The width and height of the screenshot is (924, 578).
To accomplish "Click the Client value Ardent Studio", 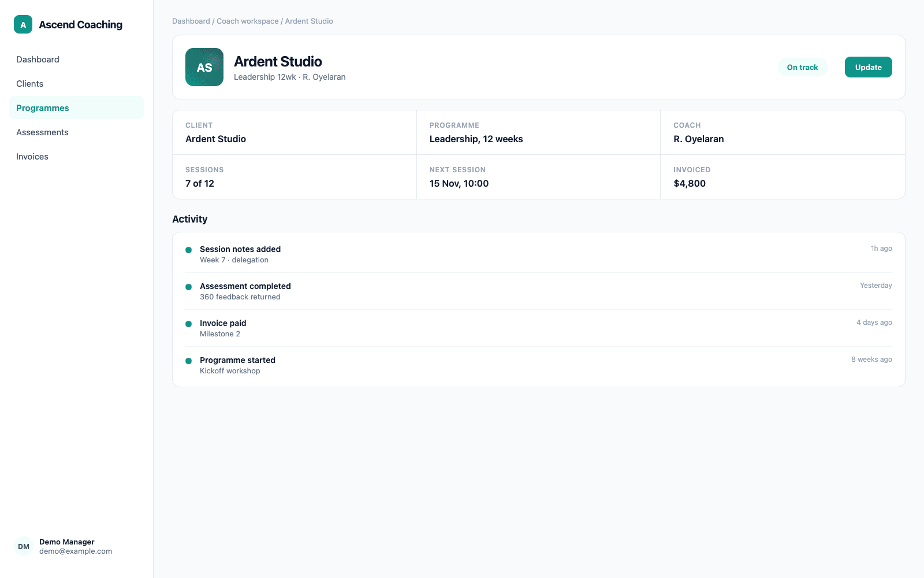I will (216, 139).
